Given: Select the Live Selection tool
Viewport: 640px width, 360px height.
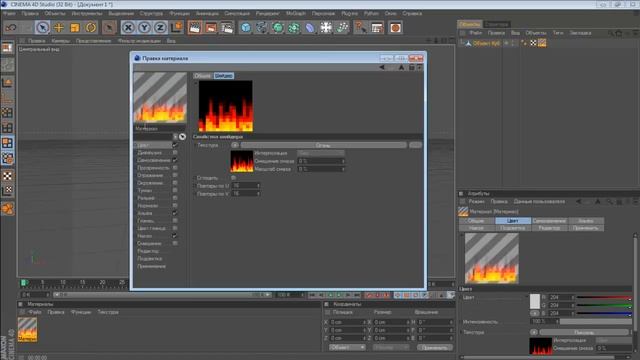Looking at the screenshot, I should pyautogui.click(x=42, y=27).
